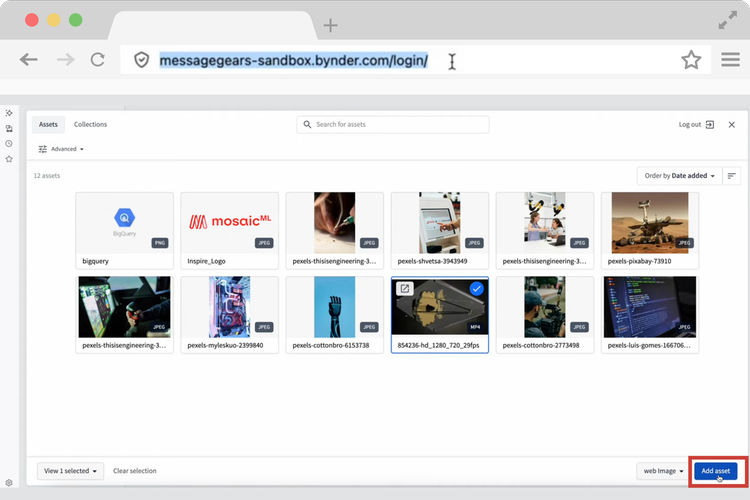Screen dimensions: 750x500
Task: Click the shield security icon in address bar
Action: pos(142,60)
